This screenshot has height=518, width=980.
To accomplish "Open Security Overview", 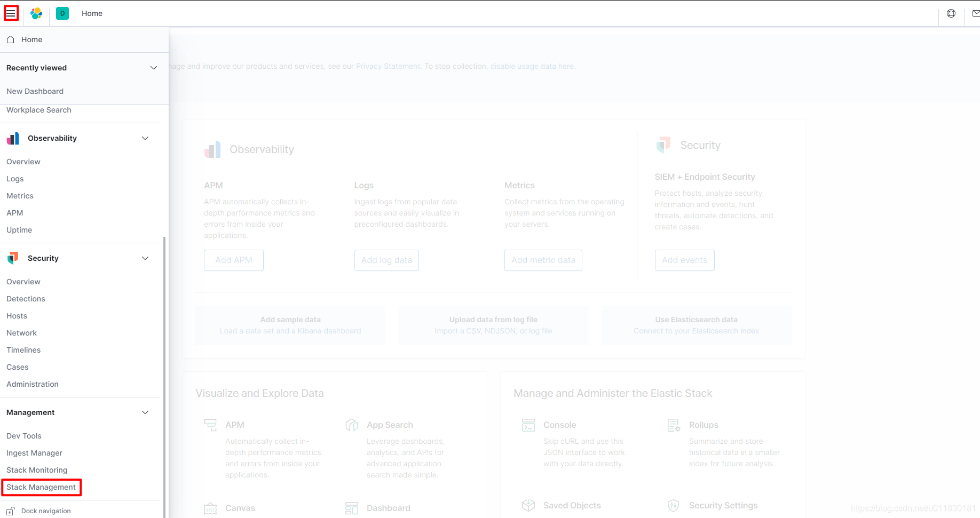I will (x=23, y=282).
